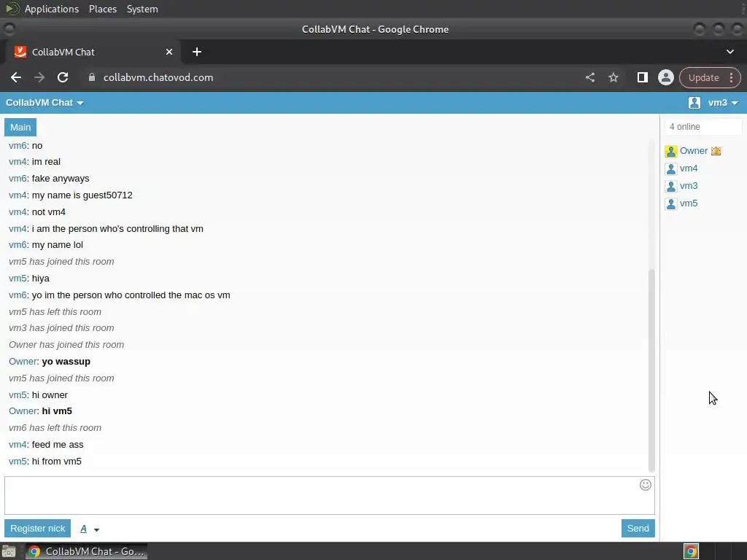
Task: Open a new tab with the plus button
Action: coord(197,52)
